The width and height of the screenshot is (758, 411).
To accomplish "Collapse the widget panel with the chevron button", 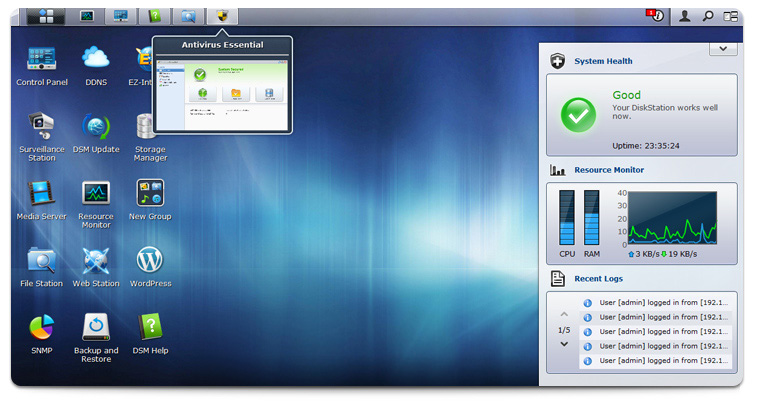I will point(722,49).
